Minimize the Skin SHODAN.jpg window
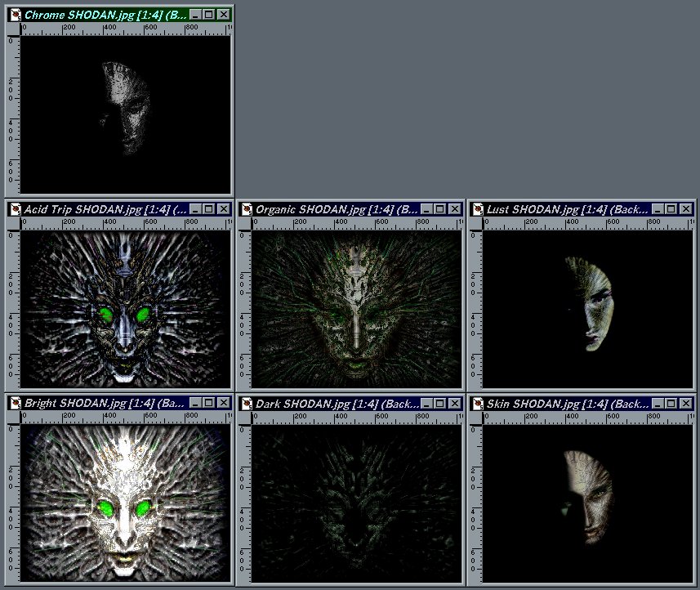 point(658,404)
